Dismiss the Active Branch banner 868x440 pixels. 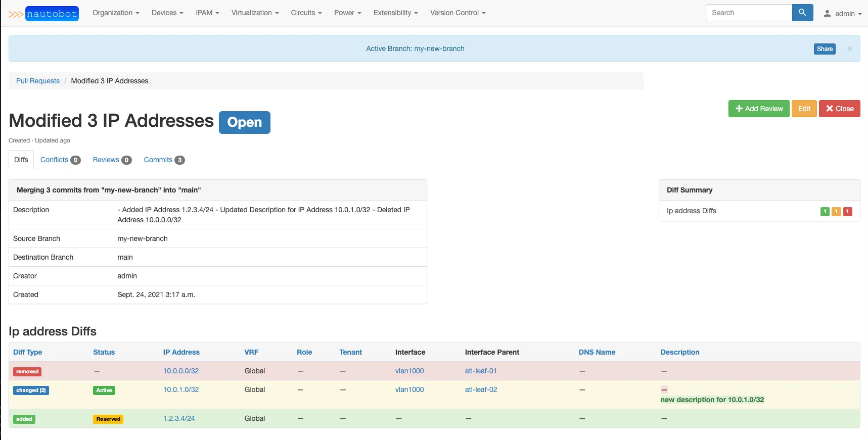[849, 49]
